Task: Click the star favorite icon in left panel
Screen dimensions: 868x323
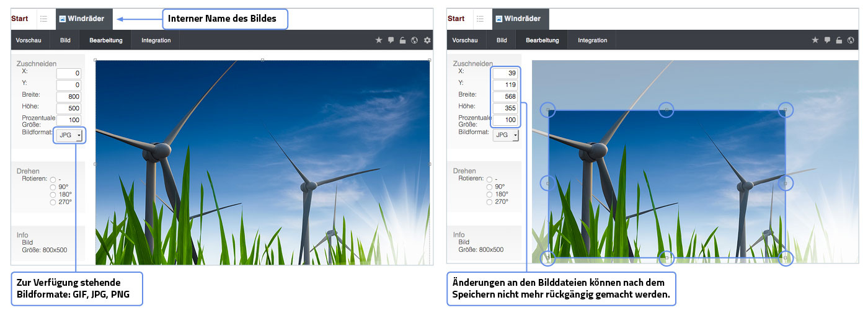Action: click(x=379, y=40)
